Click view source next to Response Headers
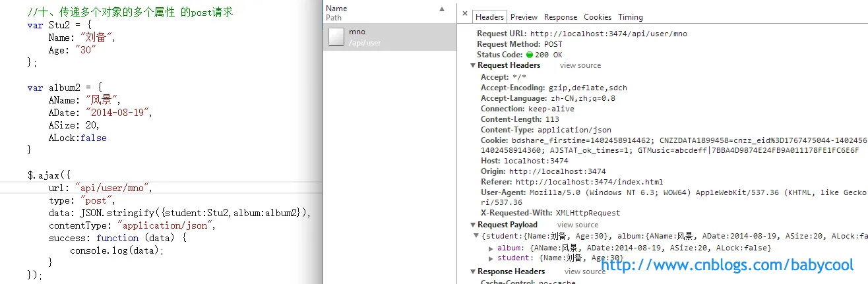868x284 pixels. tap(584, 272)
